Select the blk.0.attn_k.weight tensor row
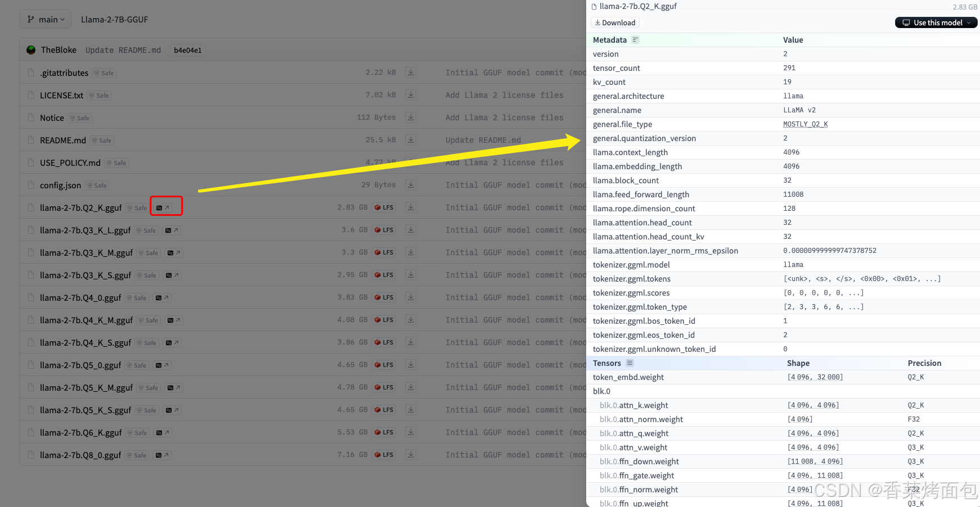The width and height of the screenshot is (980, 507). coord(783,405)
